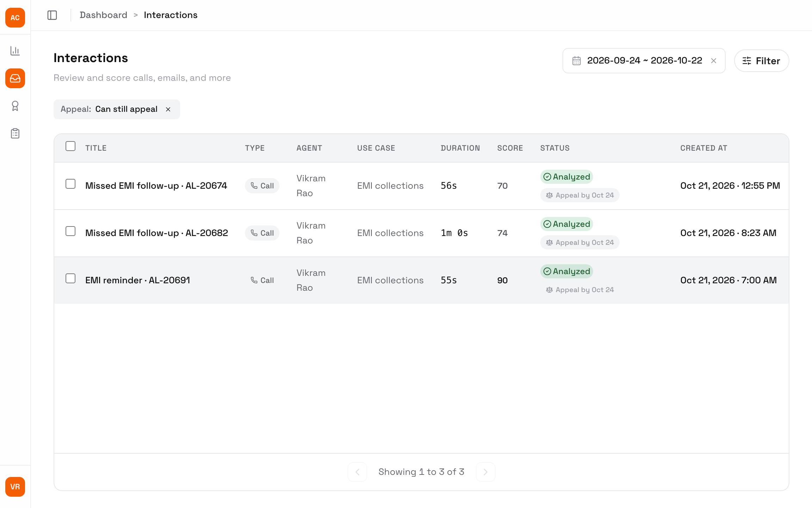
Task: Open the date range 2026-09-24 ~ 2026-10-22 picker
Action: 644,61
